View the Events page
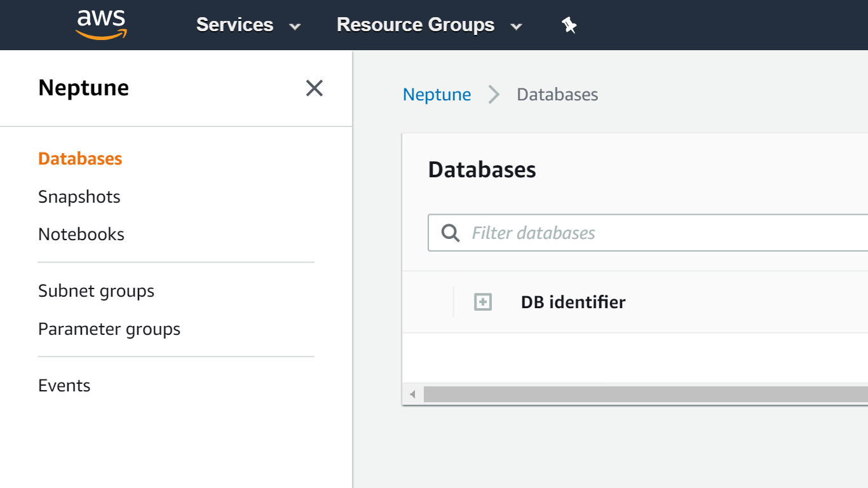Image resolution: width=868 pixels, height=488 pixels. coord(64,385)
